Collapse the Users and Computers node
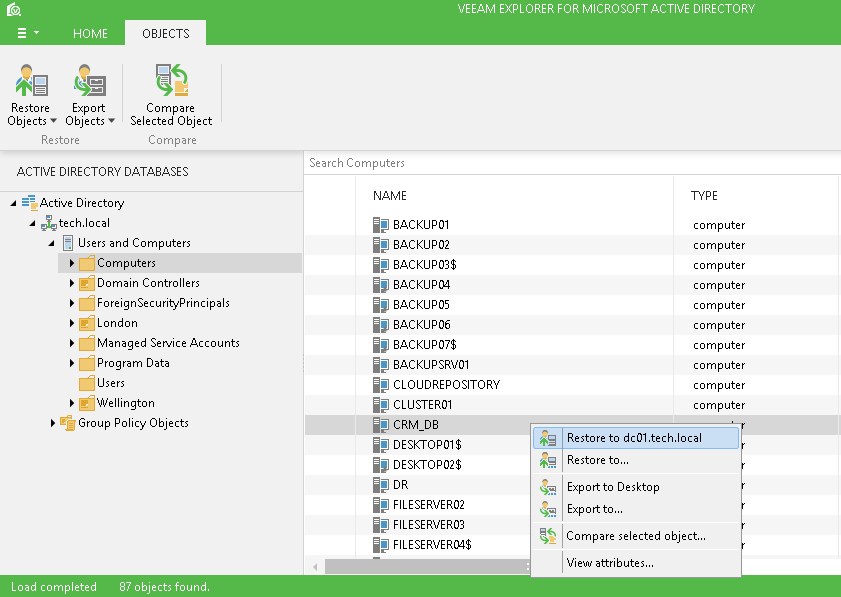Image resolution: width=841 pixels, height=597 pixels. pyautogui.click(x=52, y=243)
